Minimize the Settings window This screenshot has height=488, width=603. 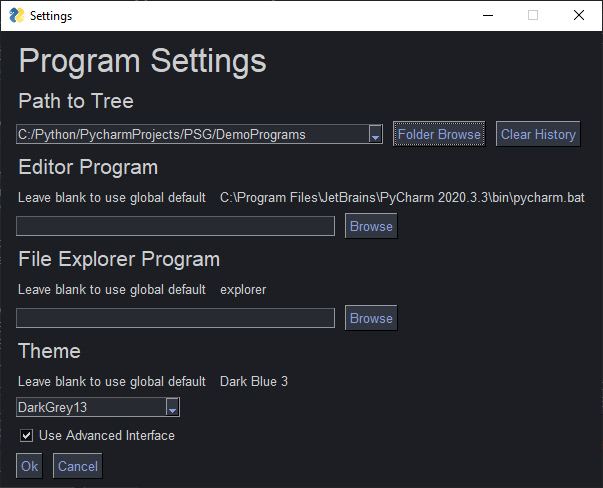(487, 15)
